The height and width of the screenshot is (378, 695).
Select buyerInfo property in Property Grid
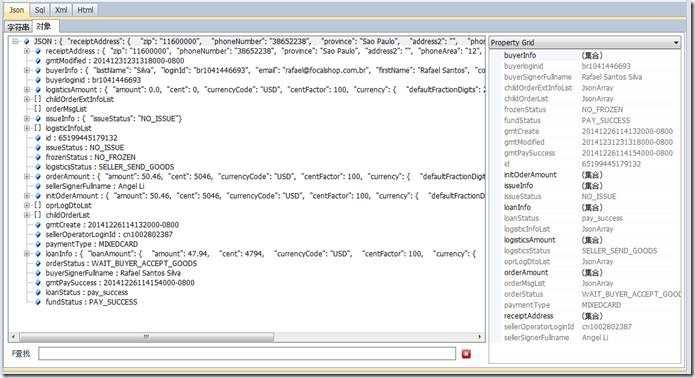520,55
